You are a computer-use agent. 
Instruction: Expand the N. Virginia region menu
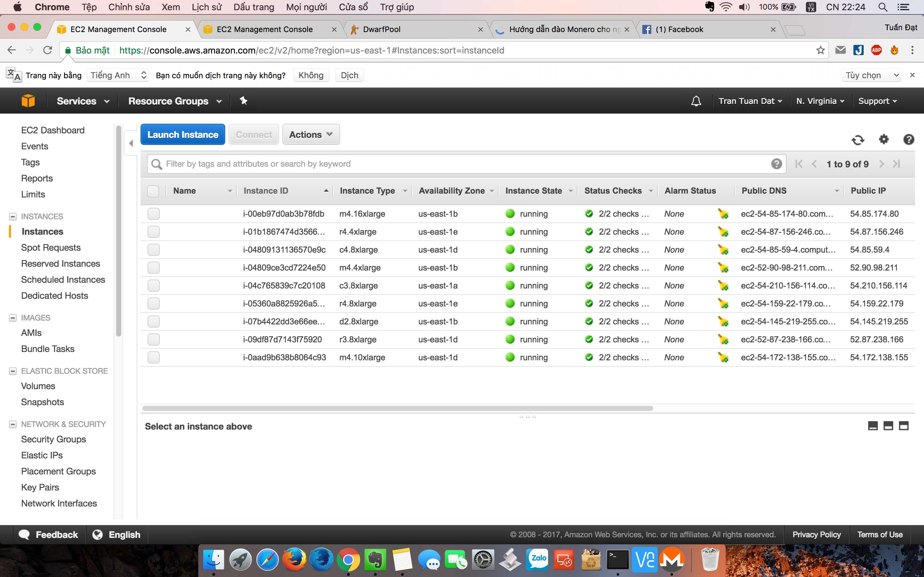point(819,101)
